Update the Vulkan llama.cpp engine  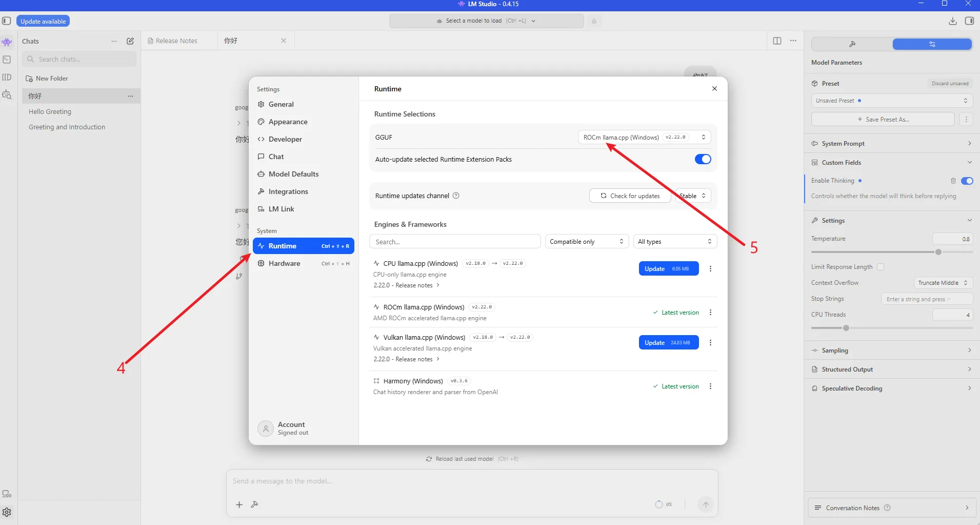pyautogui.click(x=669, y=342)
